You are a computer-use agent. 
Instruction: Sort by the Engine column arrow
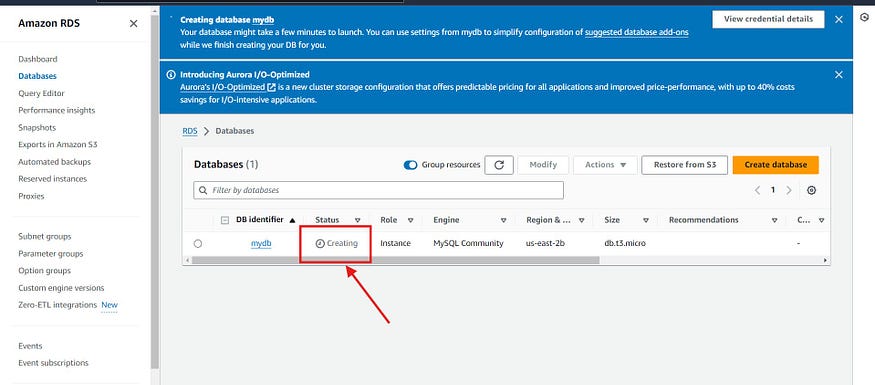pos(503,220)
